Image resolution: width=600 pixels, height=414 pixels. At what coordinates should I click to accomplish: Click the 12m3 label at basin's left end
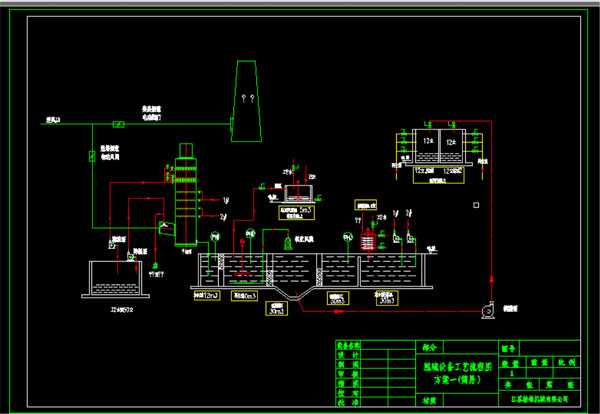pos(207,297)
